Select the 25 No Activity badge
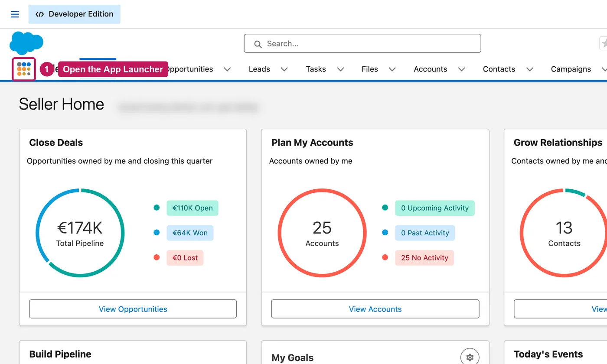 point(424,258)
